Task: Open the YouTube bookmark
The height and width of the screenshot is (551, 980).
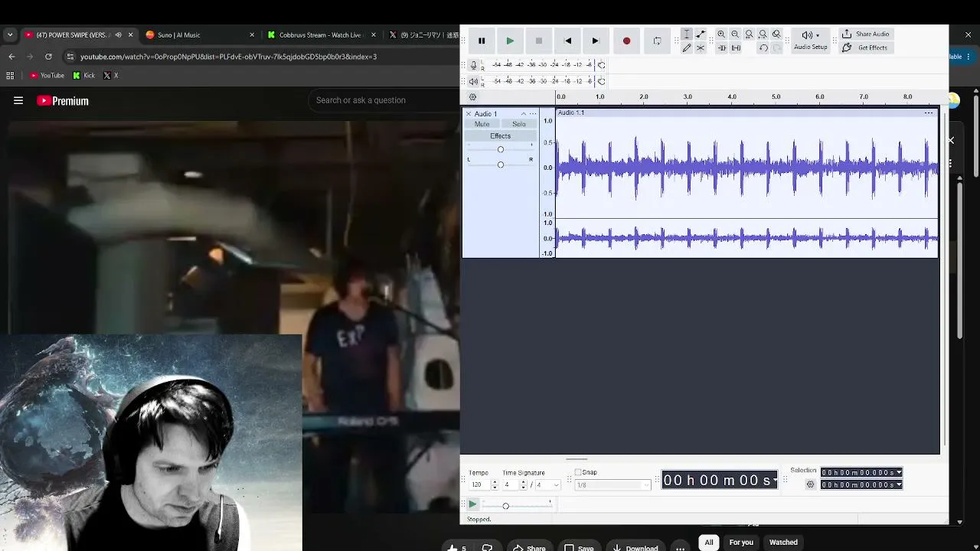Action: pos(47,76)
